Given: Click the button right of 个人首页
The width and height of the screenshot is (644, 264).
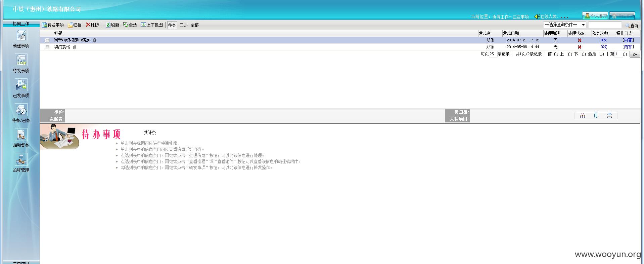Looking at the screenshot, I should pyautogui.click(x=622, y=16).
